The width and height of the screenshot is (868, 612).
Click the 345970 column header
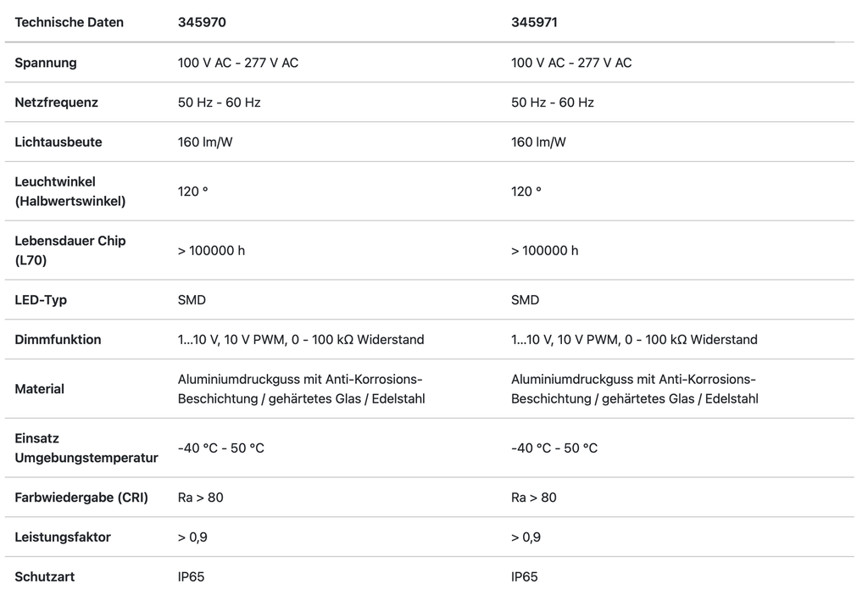click(x=202, y=22)
